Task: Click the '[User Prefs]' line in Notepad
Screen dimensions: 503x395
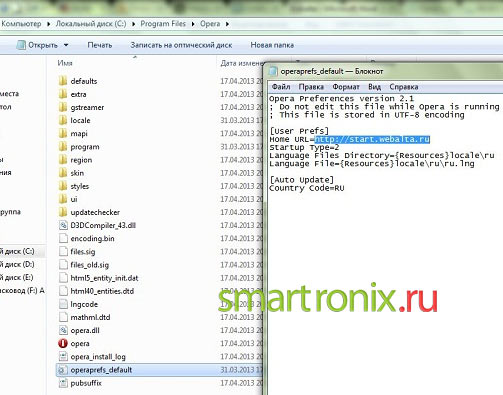Action: [x=299, y=131]
